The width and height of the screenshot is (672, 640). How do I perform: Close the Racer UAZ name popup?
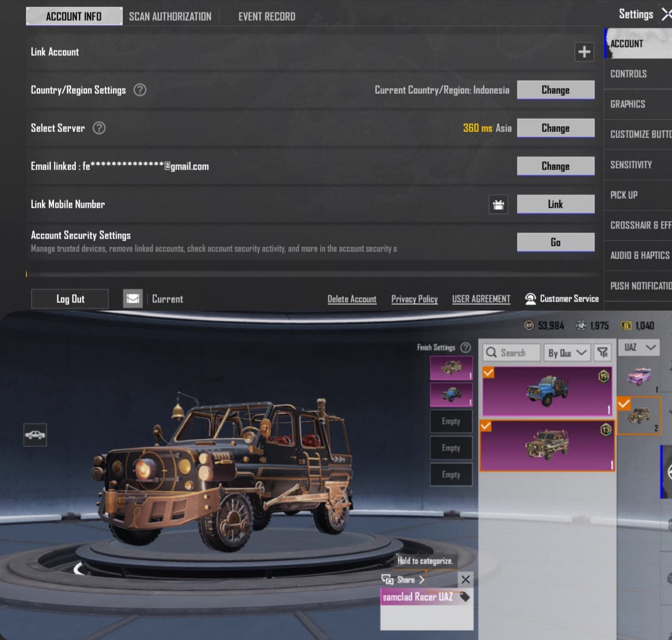[465, 579]
